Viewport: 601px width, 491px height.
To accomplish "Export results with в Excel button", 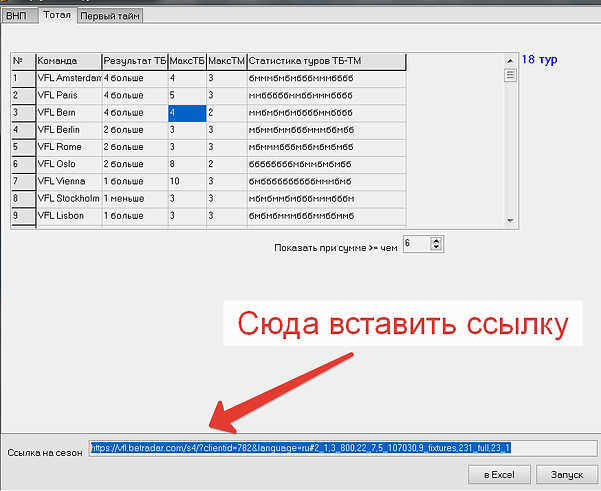I will coord(498,473).
